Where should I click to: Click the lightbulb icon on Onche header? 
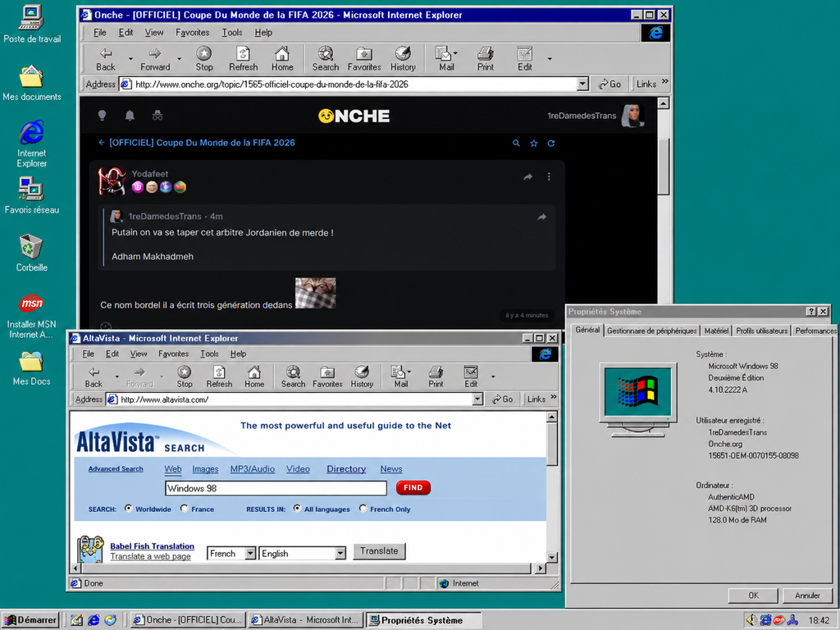(102, 115)
